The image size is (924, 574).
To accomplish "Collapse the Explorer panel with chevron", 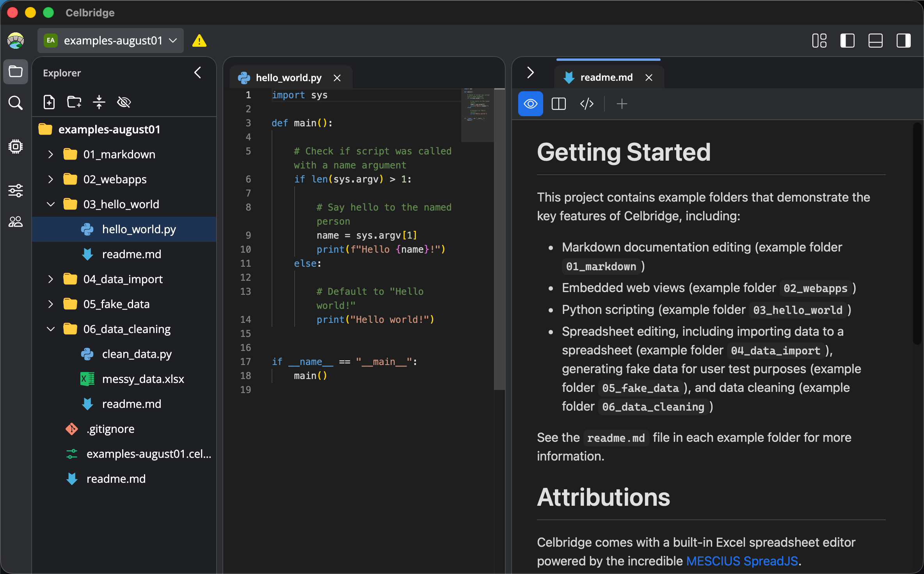I will pos(198,73).
